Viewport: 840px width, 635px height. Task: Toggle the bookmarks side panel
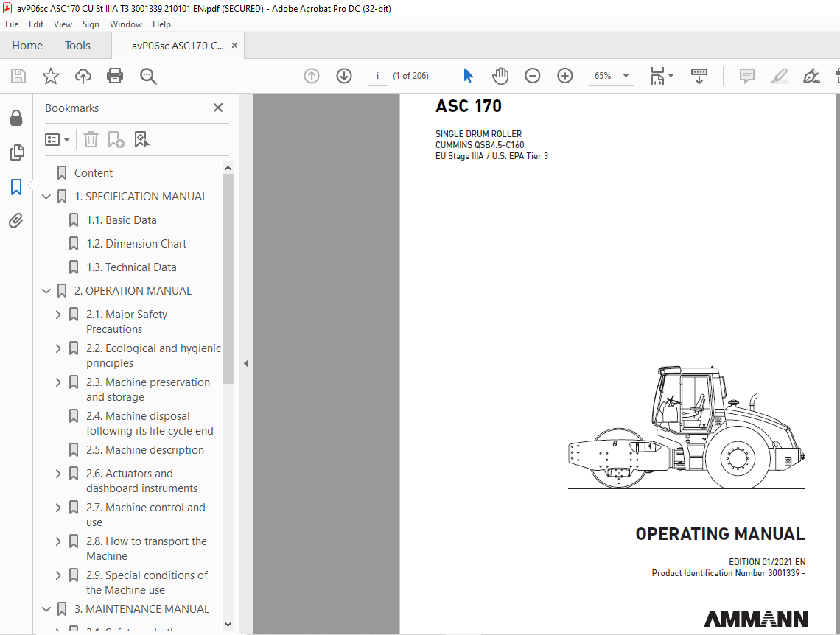tap(17, 187)
